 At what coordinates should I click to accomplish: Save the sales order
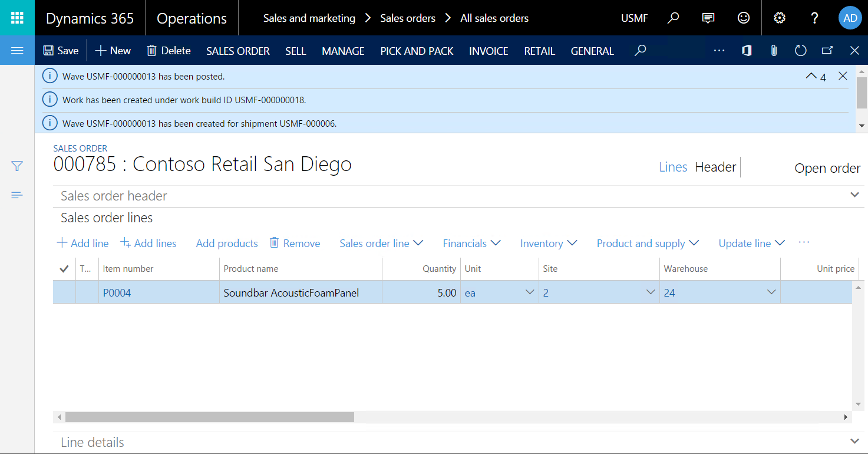point(61,51)
